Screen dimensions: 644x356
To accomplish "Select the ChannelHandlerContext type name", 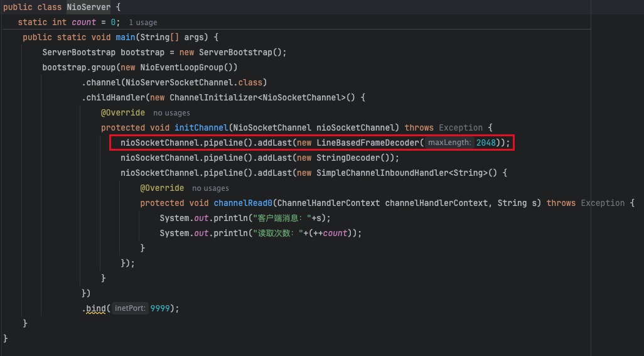I will [x=328, y=203].
